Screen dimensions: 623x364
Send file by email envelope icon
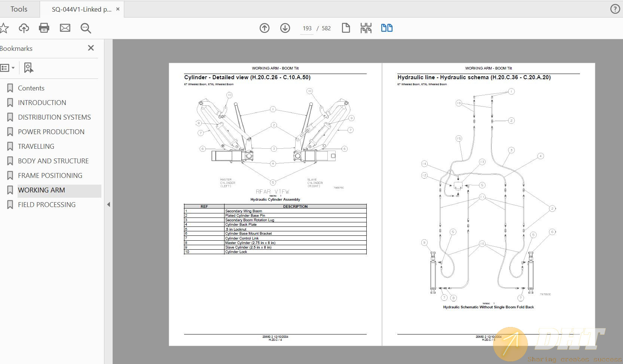pyautogui.click(x=65, y=28)
